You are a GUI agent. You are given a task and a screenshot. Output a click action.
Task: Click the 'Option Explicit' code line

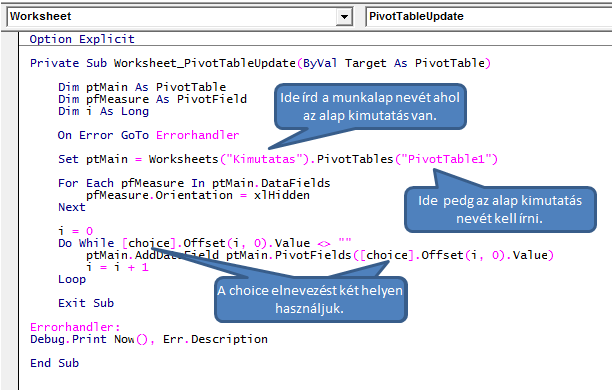point(82,39)
